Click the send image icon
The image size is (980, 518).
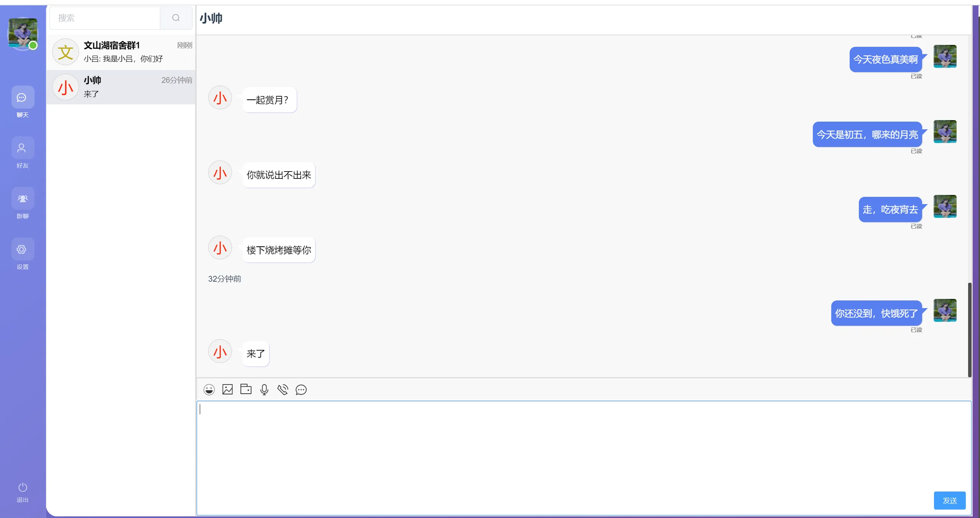[227, 389]
